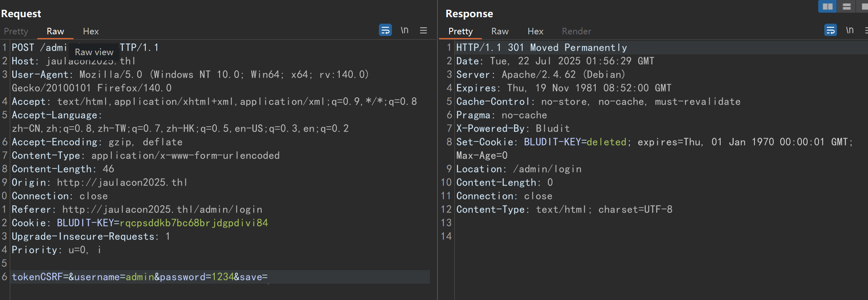Viewport: 868px width, 300px height.
Task: Open the Request panel hamburger options menu
Action: coord(423,30)
